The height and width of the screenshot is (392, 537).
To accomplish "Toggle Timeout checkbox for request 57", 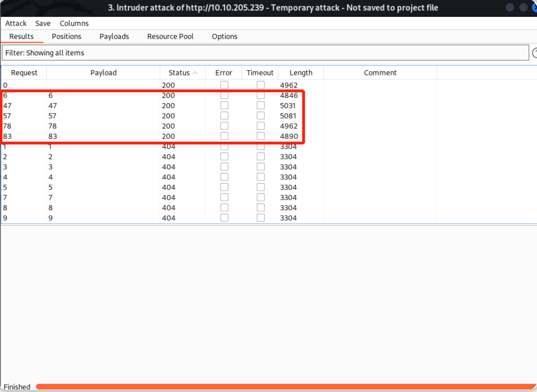I will click(261, 115).
